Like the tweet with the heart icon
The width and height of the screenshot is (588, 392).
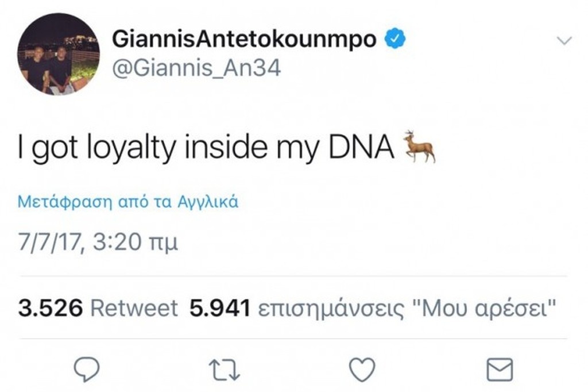coord(362,368)
